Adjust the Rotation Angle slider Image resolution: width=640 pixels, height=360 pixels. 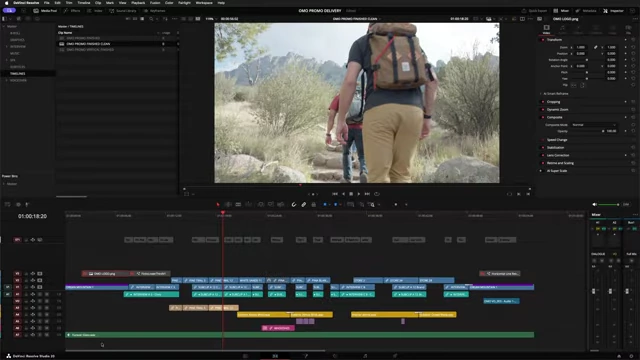pos(587,60)
